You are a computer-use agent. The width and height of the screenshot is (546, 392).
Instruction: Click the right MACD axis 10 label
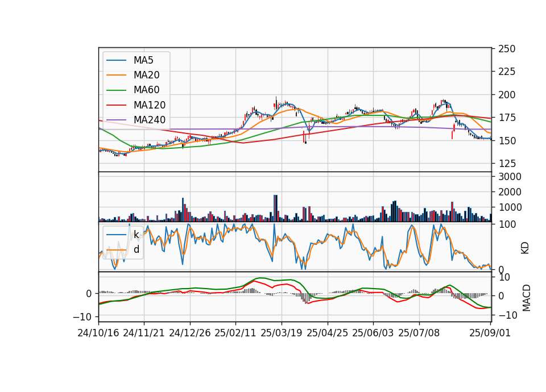tap(504, 278)
